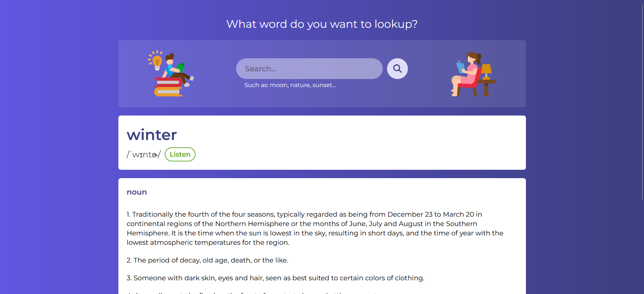644x294 pixels.
Task: Click the suggestion hint text below search
Action: (x=290, y=85)
